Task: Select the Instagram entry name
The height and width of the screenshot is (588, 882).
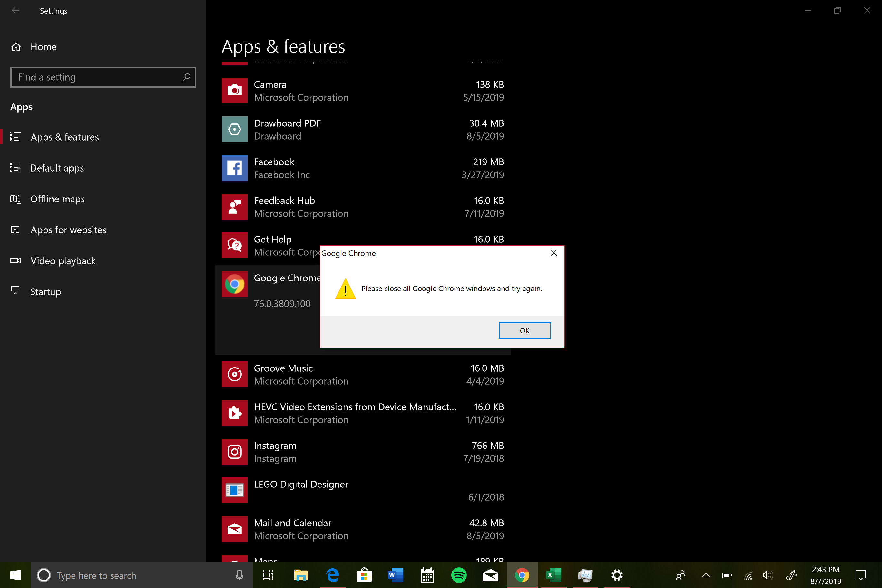Action: pyautogui.click(x=275, y=446)
